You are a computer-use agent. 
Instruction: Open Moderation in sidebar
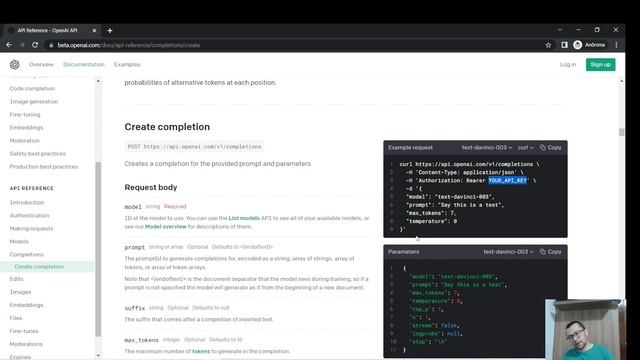24,141
